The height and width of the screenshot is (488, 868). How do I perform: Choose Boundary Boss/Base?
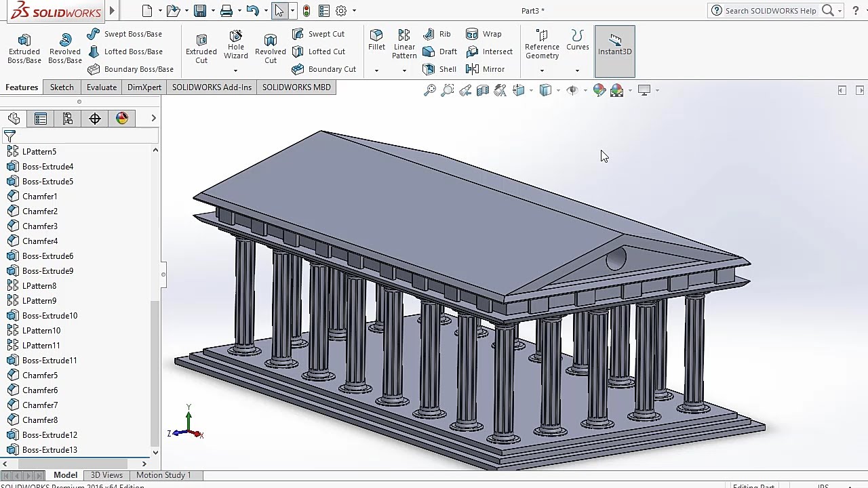(x=130, y=69)
